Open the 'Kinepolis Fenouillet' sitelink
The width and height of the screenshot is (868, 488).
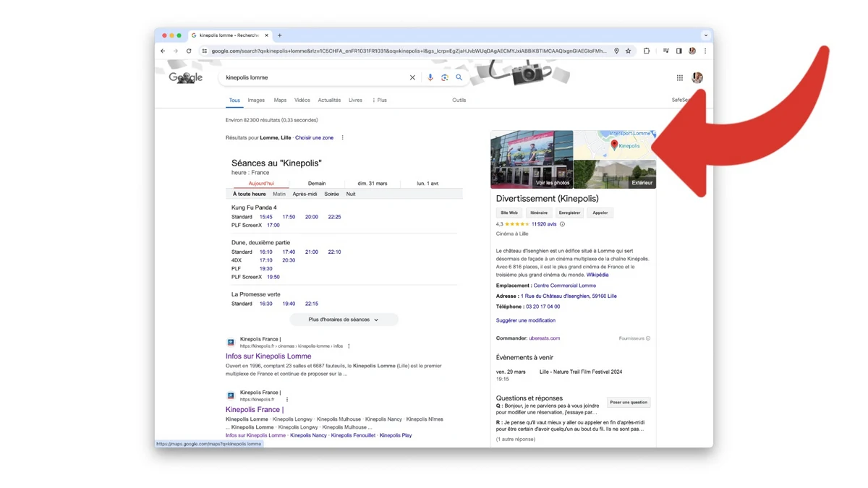pyautogui.click(x=353, y=435)
